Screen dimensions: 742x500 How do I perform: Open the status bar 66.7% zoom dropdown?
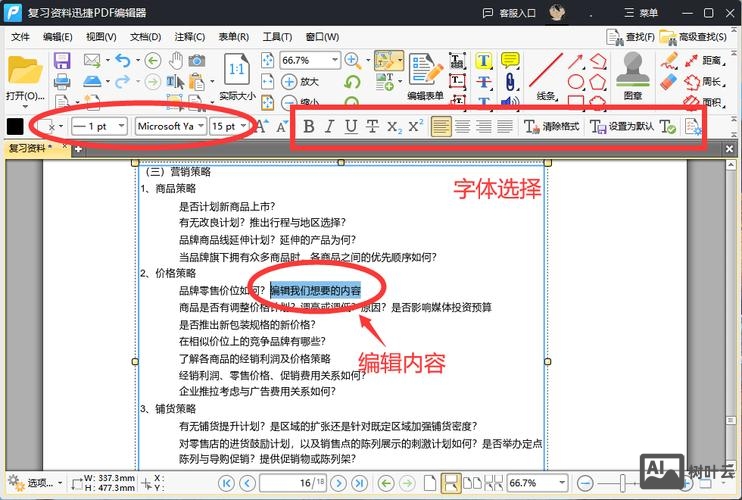pyautogui.click(x=562, y=483)
